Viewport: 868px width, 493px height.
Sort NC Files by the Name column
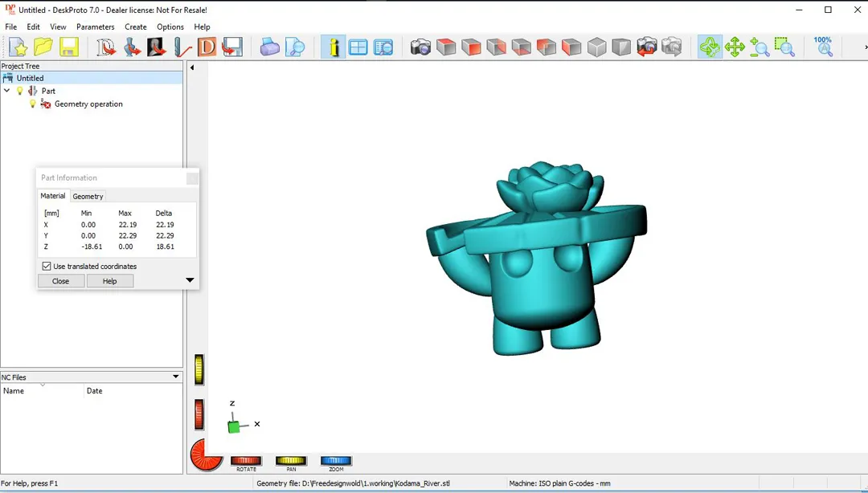[42, 391]
